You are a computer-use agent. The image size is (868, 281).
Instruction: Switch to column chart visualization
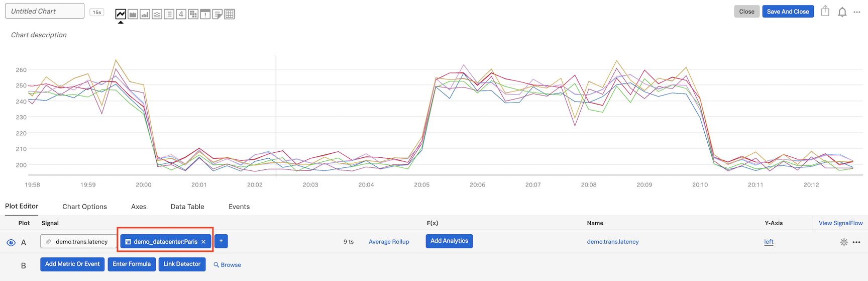tap(145, 14)
